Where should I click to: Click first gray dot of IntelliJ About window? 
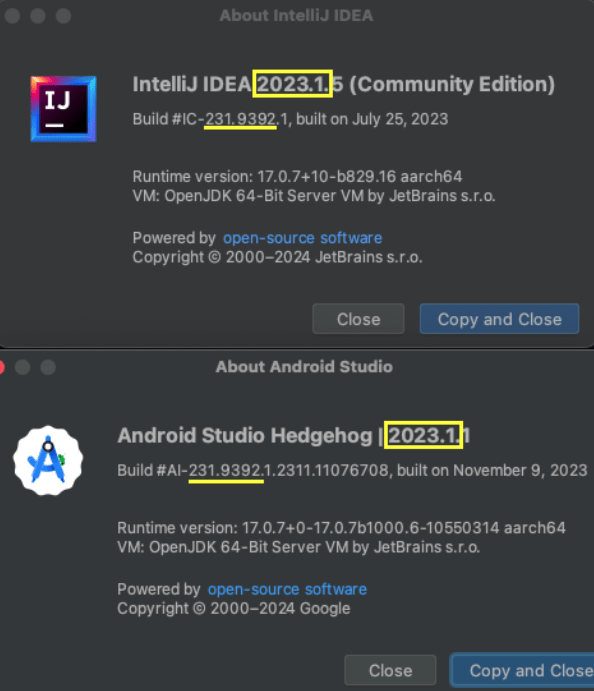[x=12, y=16]
